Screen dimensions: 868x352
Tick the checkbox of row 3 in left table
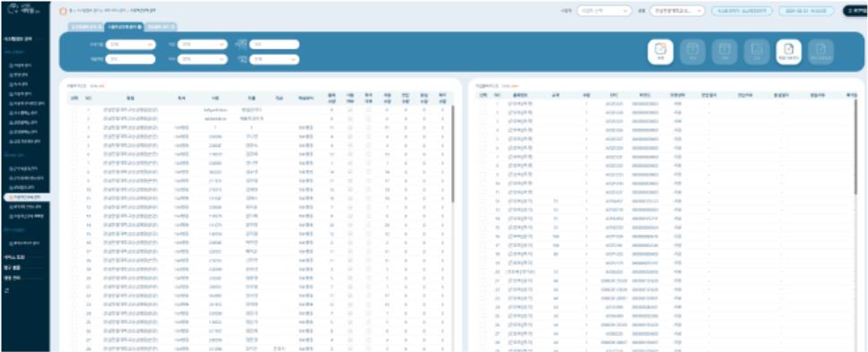[74, 128]
